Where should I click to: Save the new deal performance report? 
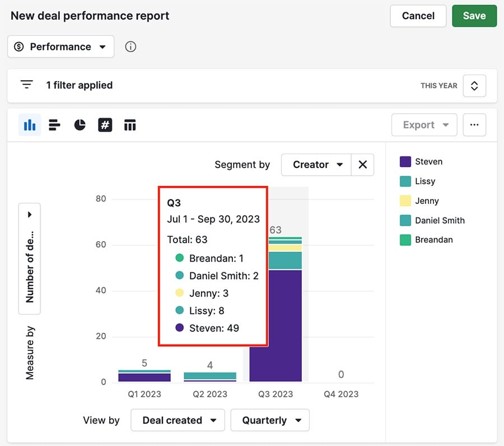tap(474, 16)
